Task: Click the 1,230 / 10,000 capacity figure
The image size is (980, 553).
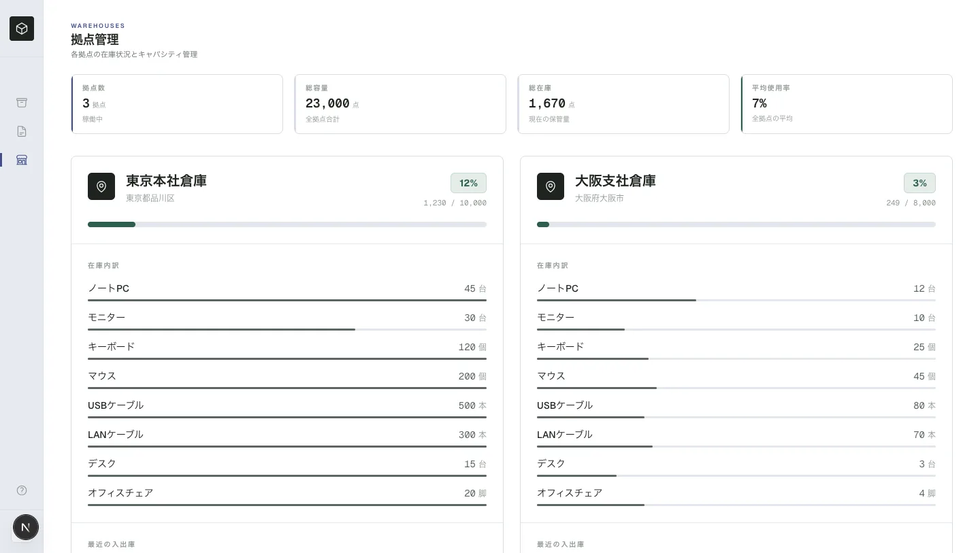Action: pos(455,203)
